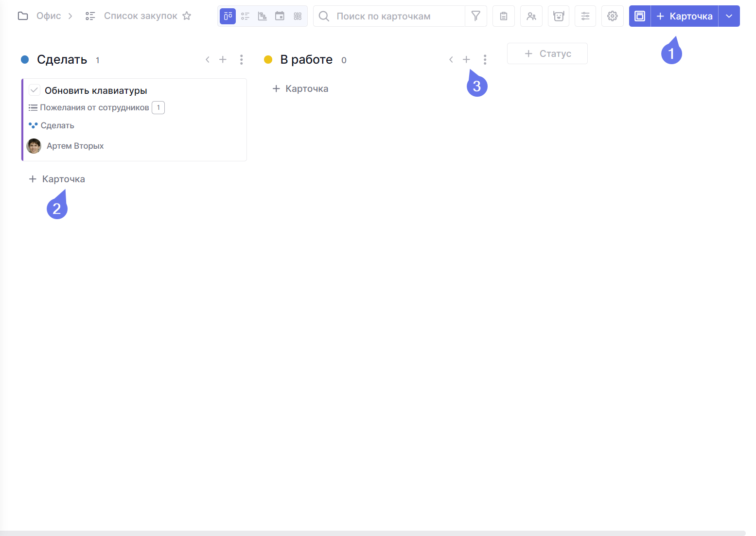Open the filter funnel icon

coord(475,16)
